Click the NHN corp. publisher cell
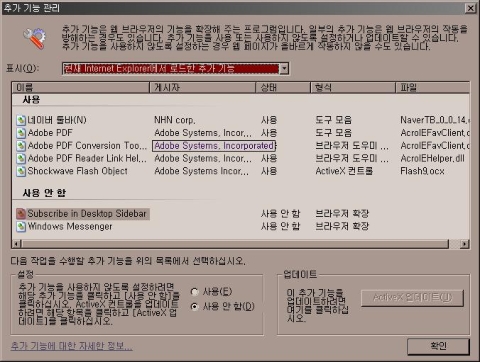The image size is (480, 362). click(x=175, y=120)
